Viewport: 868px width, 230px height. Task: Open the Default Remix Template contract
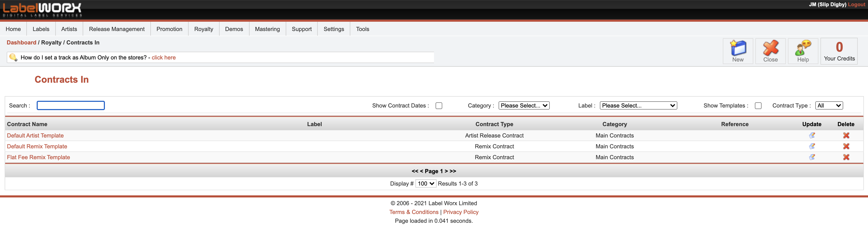coord(37,146)
